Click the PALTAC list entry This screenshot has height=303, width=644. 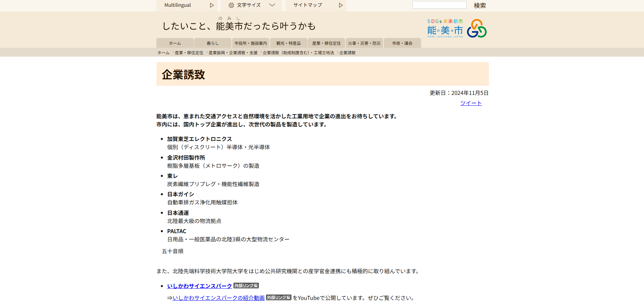177,231
